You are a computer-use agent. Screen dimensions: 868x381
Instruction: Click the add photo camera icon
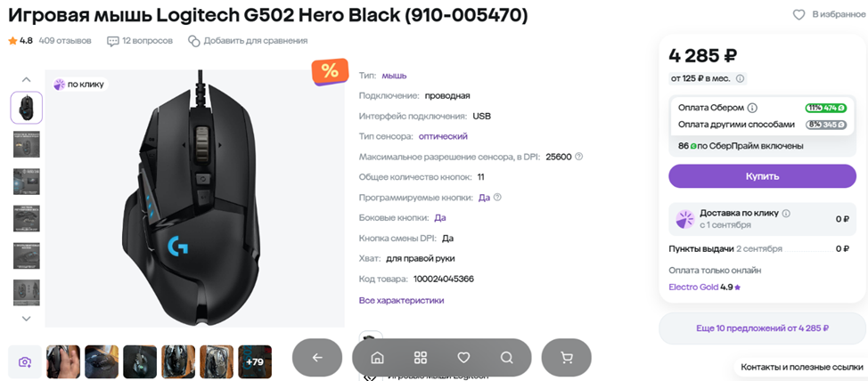coord(25,362)
